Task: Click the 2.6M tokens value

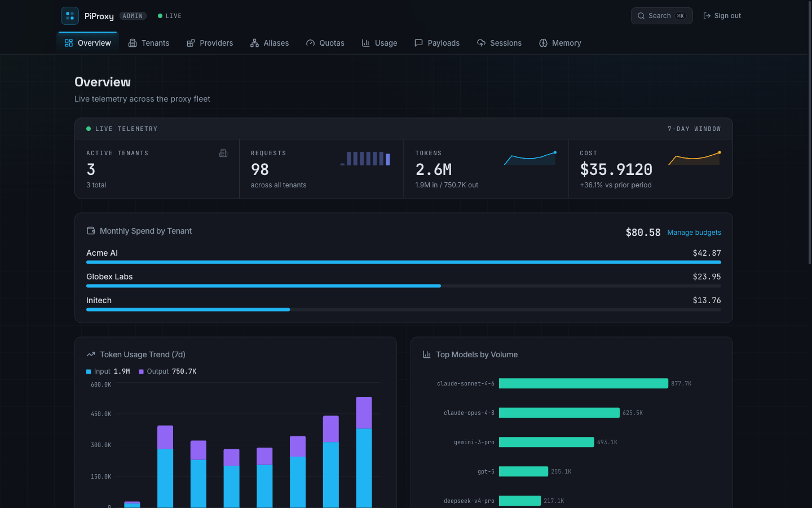Action: click(434, 169)
